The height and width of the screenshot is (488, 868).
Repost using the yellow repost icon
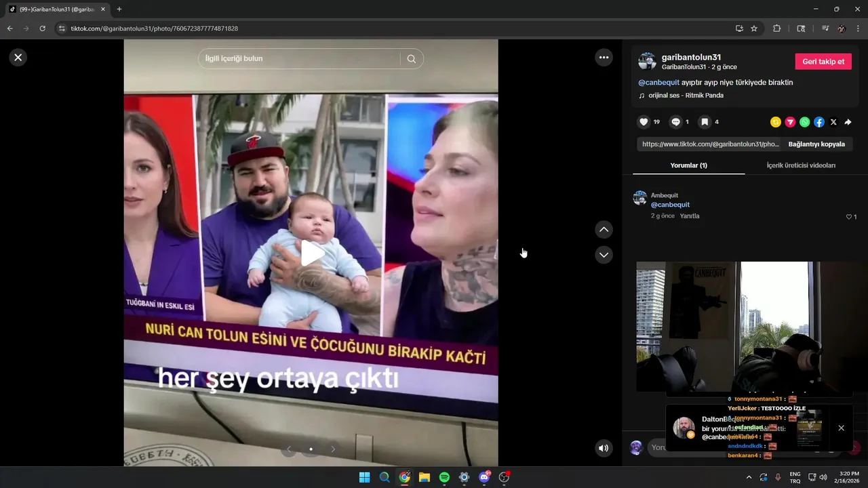776,122
